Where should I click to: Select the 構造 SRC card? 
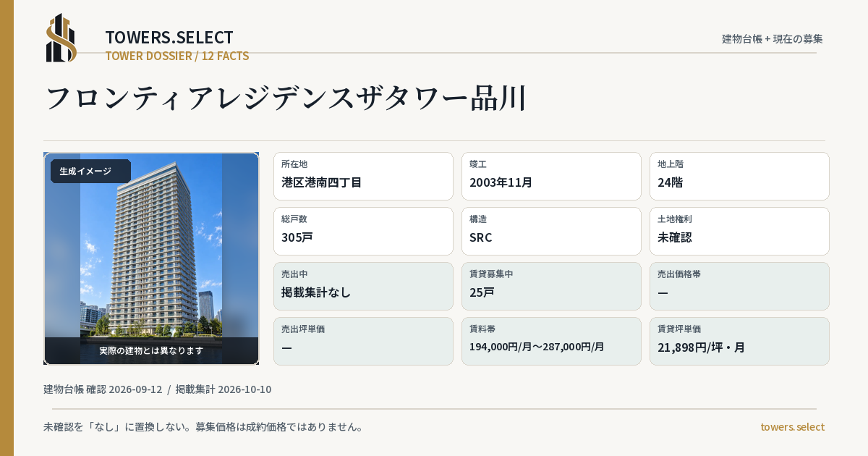pyautogui.click(x=551, y=231)
